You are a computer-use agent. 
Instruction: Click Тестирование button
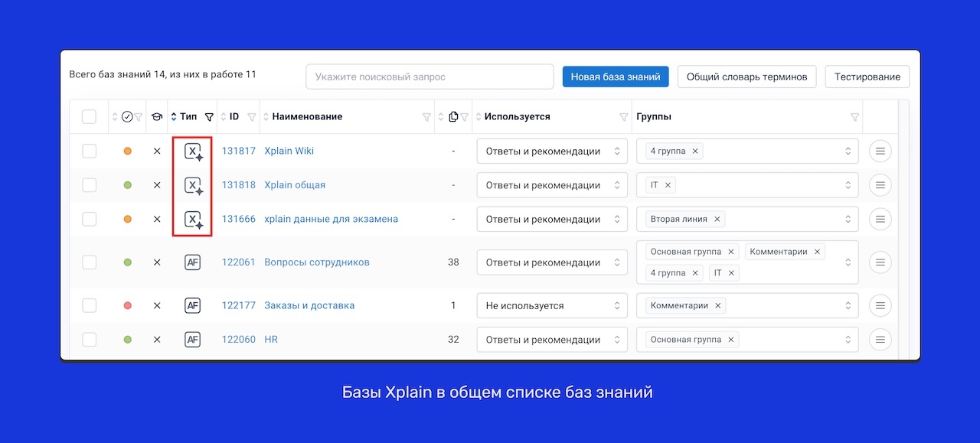tap(867, 77)
